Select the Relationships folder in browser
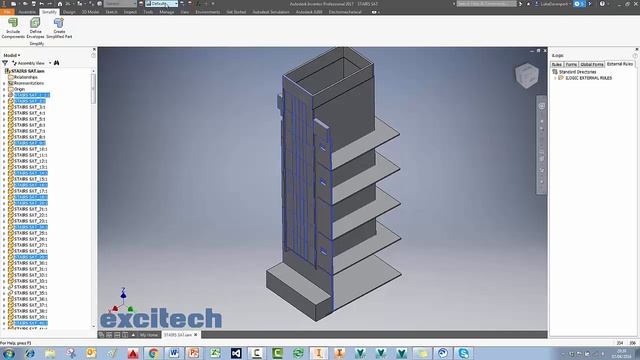 (x=25, y=77)
